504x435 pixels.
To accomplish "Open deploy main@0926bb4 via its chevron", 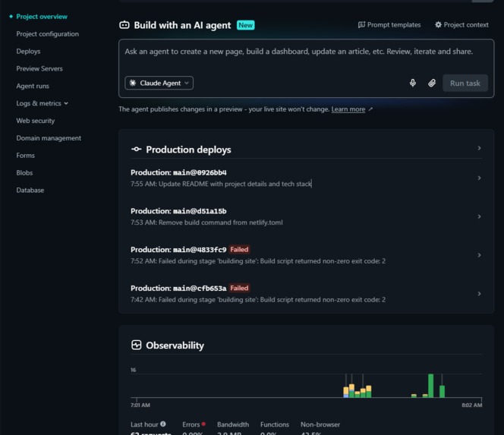I will pos(479,178).
